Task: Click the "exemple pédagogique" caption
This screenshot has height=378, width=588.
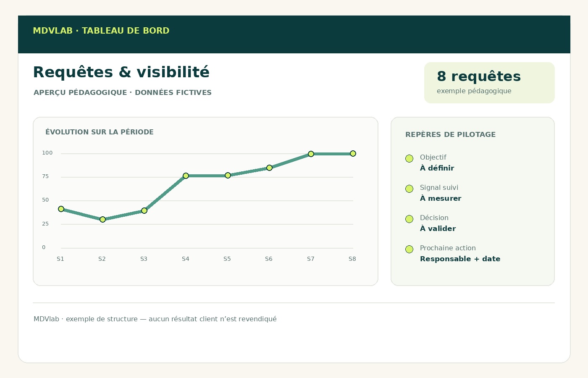Action: [474, 91]
